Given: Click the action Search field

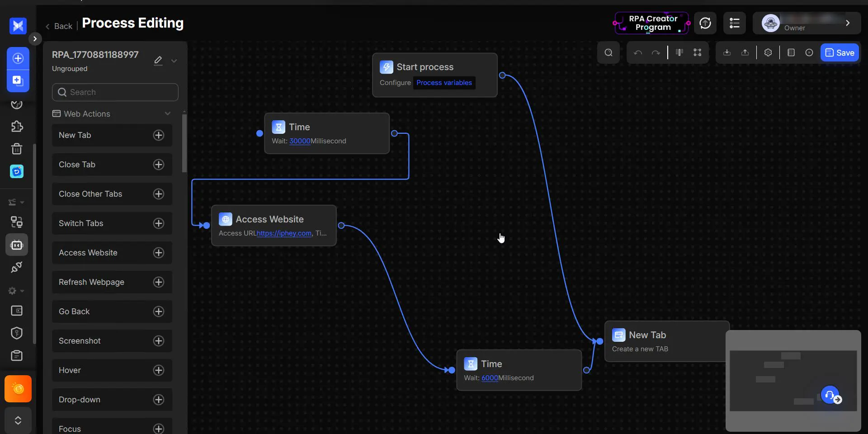Looking at the screenshot, I should pyautogui.click(x=115, y=92).
